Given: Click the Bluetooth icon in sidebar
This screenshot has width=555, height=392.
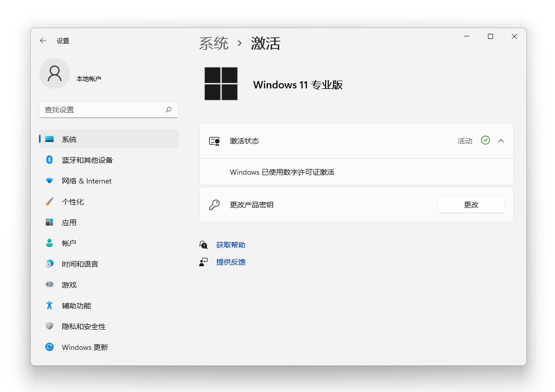Looking at the screenshot, I should [49, 160].
